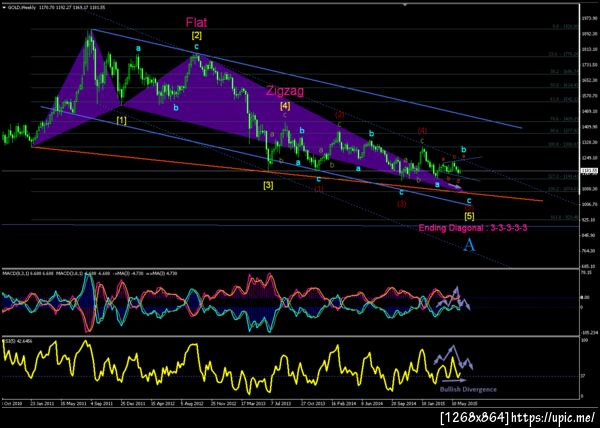Click the "28 Sep 2014" date label

coord(403,403)
